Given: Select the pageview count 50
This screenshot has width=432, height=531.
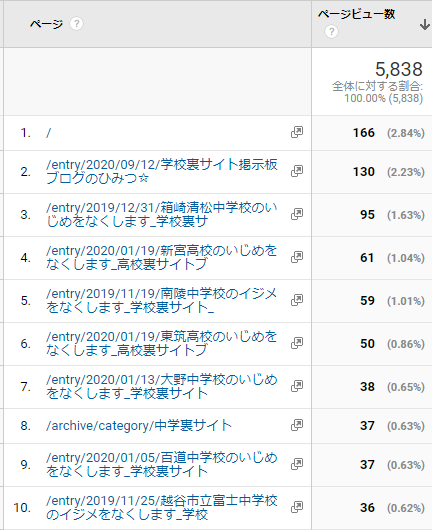Looking at the screenshot, I should coord(367,344).
